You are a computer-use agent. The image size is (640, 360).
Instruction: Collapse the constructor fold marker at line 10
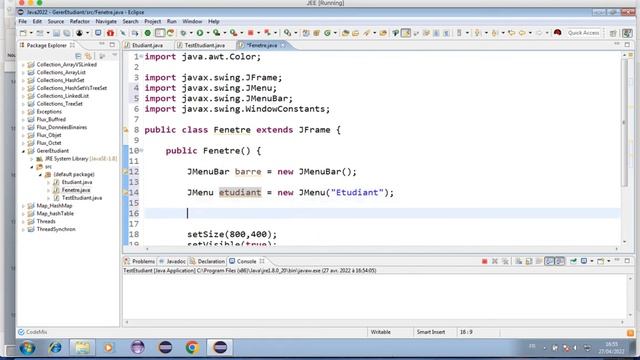(x=142, y=150)
